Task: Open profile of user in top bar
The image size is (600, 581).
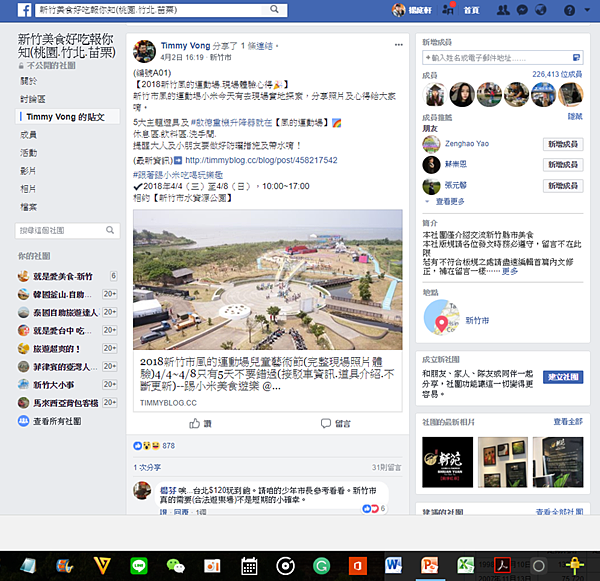Action: (x=412, y=10)
